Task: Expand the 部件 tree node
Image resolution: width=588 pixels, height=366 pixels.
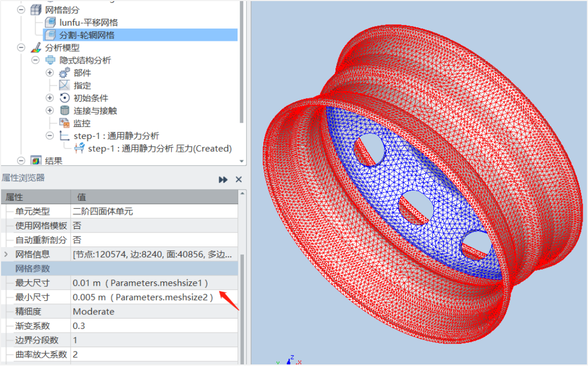Action: click(x=50, y=73)
